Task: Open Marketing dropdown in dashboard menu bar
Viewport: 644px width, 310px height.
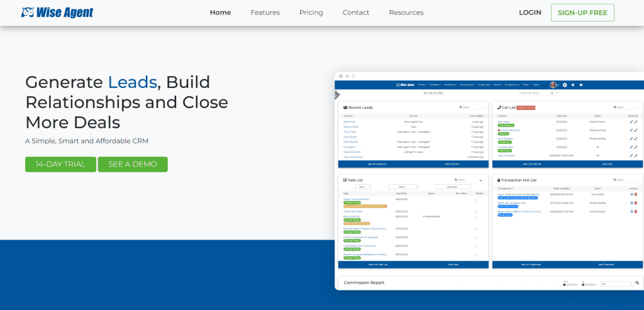Action: coord(450,85)
